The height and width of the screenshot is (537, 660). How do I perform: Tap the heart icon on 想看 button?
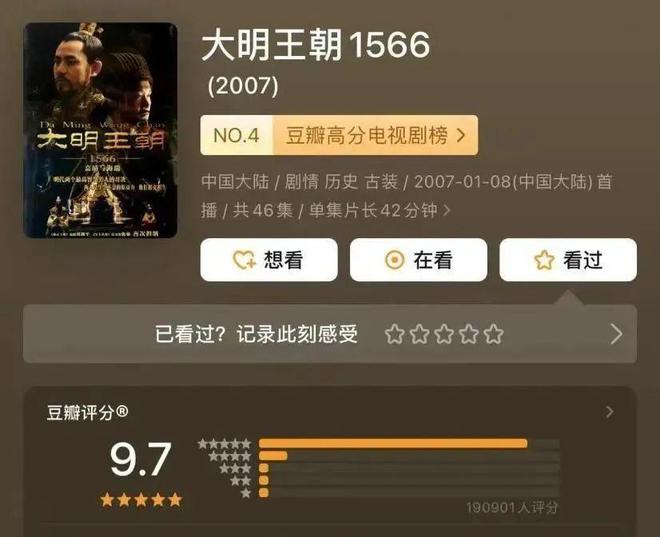(245, 260)
